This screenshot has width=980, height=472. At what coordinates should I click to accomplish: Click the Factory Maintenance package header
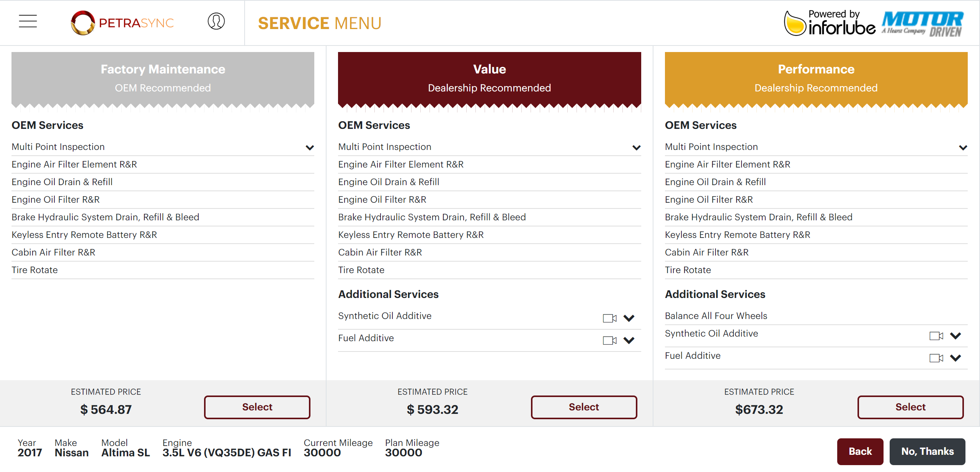(x=163, y=78)
